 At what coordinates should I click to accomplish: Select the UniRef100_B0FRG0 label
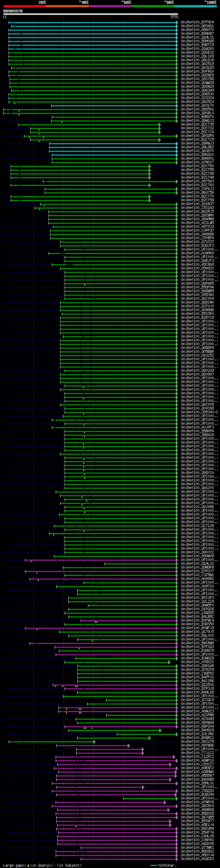click(197, 72)
